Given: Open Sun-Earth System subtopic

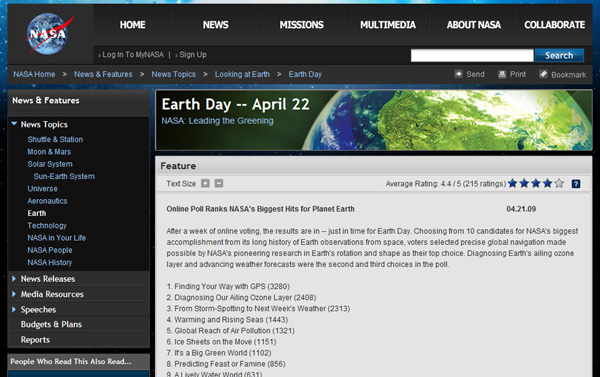Looking at the screenshot, I should (x=64, y=176).
